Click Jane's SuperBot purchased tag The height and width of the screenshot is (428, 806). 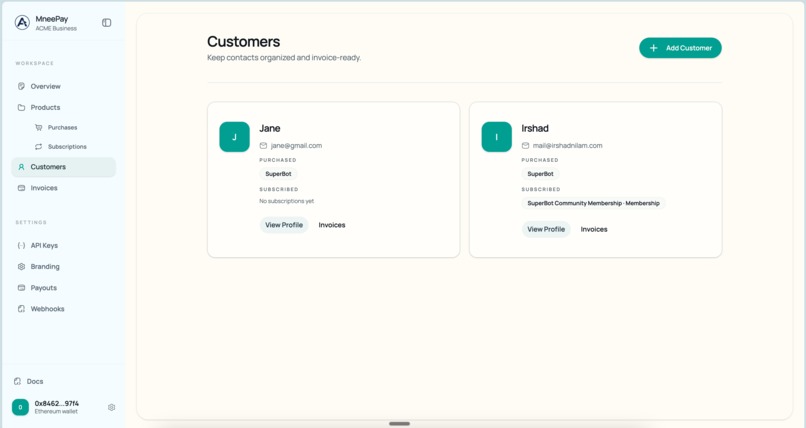278,174
